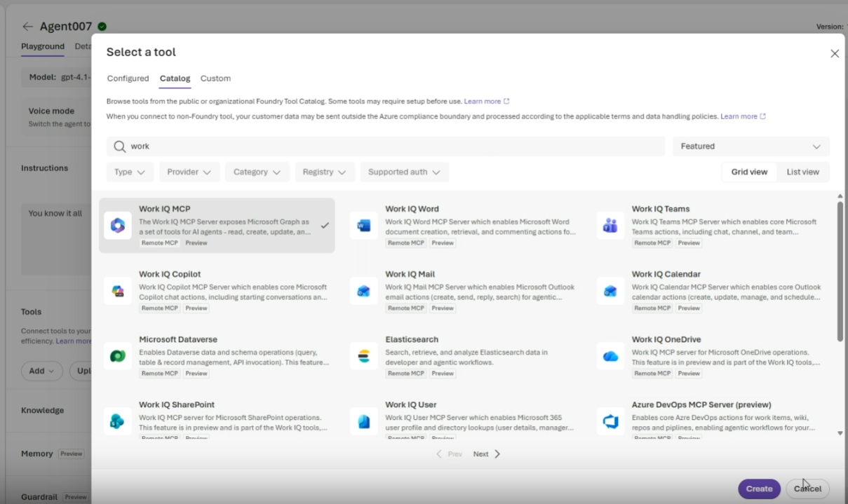Click the Voice mode label
This screenshot has height=504, width=848.
tap(51, 111)
